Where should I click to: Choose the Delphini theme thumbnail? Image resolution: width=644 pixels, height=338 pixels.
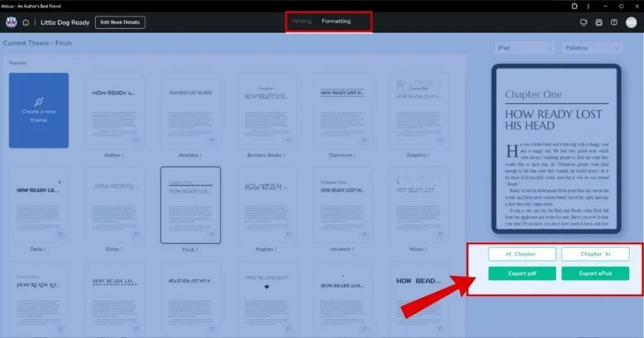[x=418, y=111]
